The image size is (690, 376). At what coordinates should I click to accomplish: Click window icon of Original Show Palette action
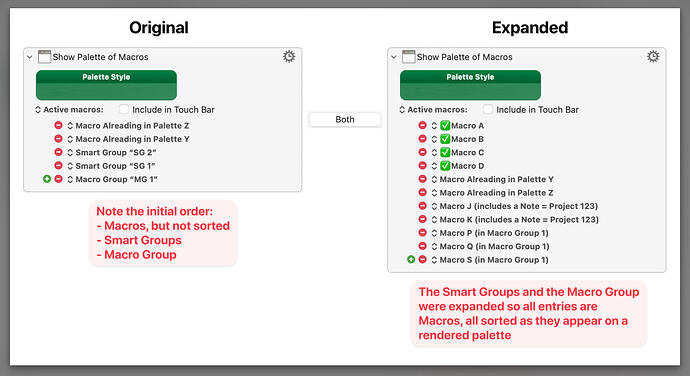pyautogui.click(x=44, y=57)
